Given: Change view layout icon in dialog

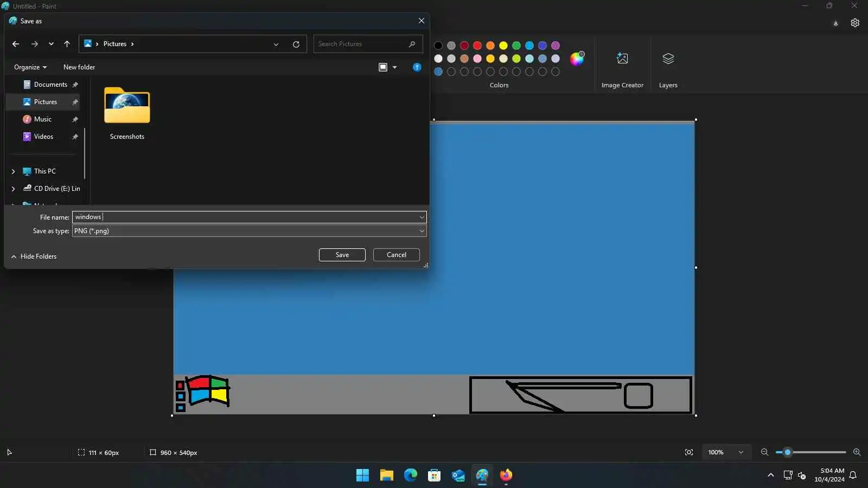Looking at the screenshot, I should tap(383, 67).
